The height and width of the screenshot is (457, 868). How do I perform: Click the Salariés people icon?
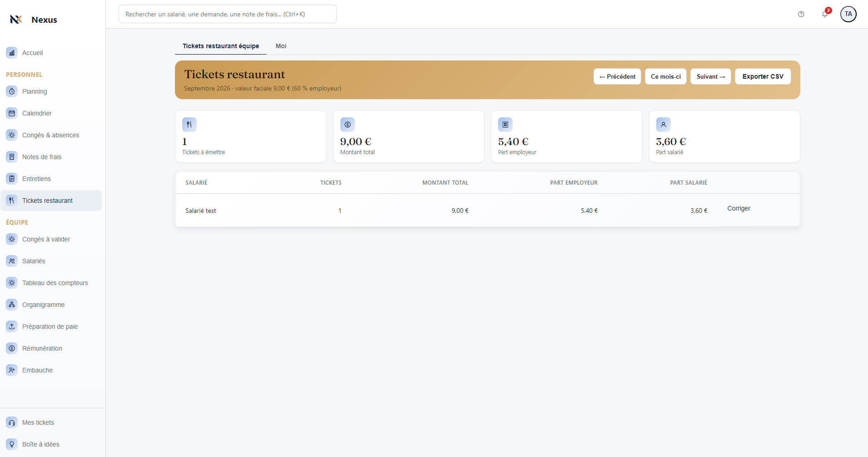[12, 261]
